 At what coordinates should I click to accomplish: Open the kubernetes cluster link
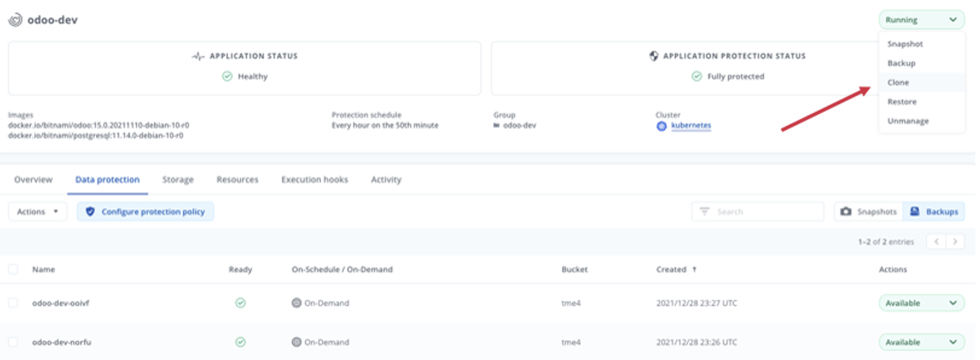click(x=691, y=126)
